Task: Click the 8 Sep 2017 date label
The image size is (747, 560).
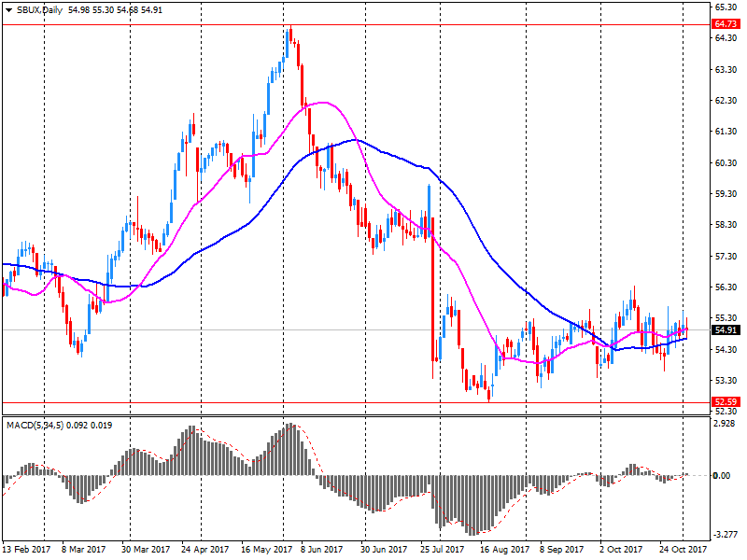Action: click(562, 550)
